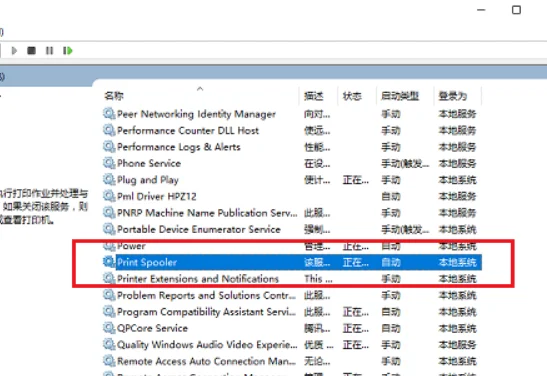Click gear icon of Performance Counter DLL Host
Image resolution: width=547 pixels, height=376 pixels.
click(109, 130)
